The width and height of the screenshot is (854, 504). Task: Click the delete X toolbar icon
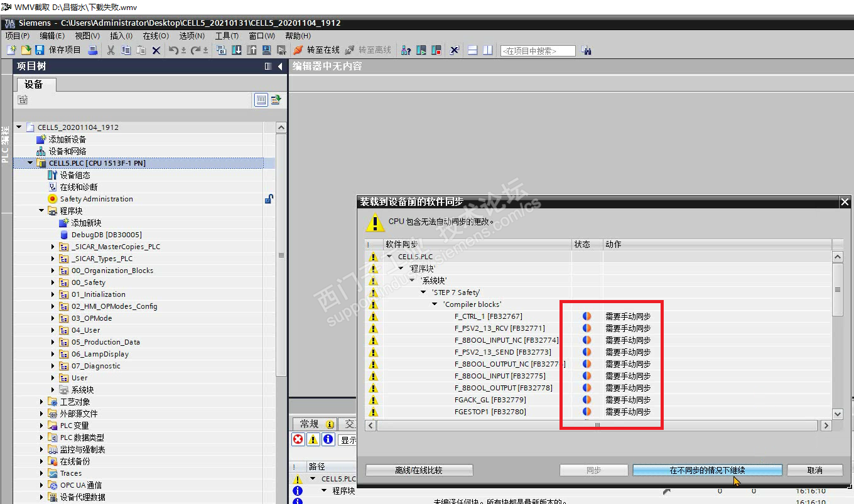point(156,50)
